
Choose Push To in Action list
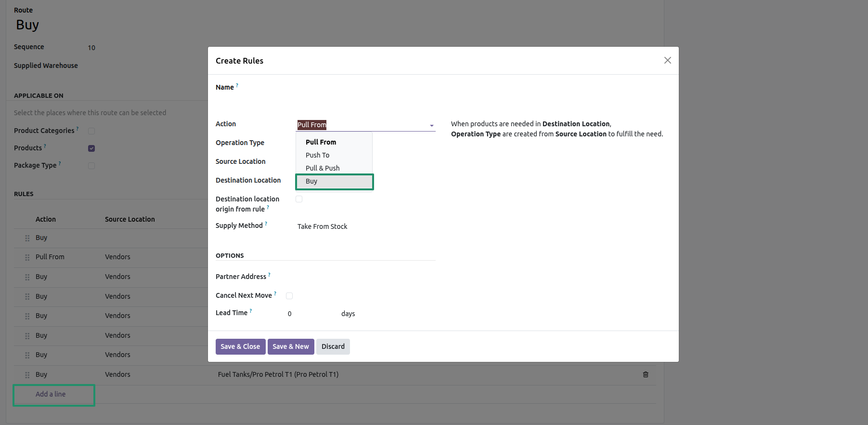click(x=334, y=155)
